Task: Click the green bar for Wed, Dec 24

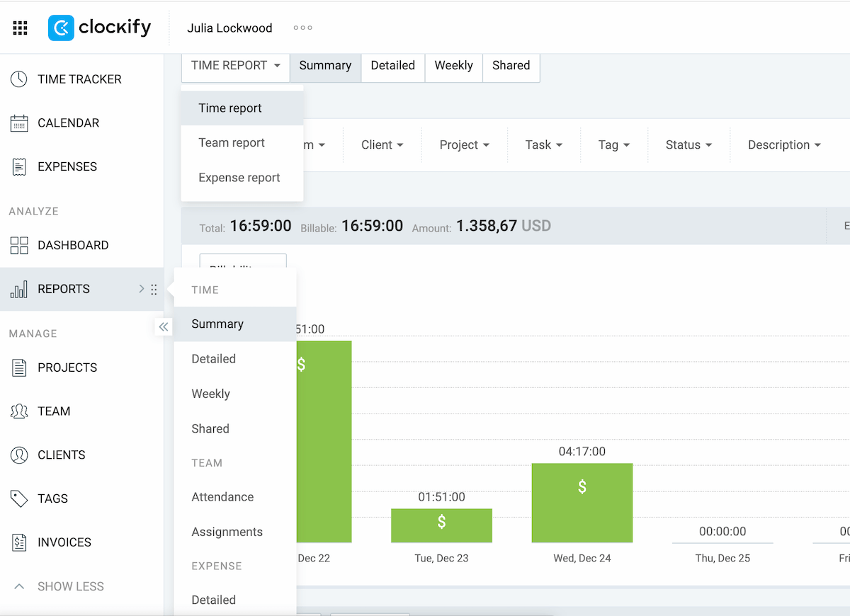Action: 582,503
